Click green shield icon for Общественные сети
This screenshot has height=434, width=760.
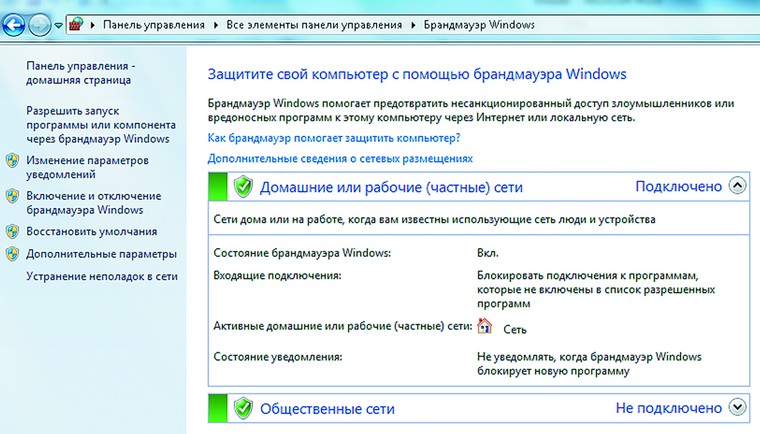click(x=243, y=408)
